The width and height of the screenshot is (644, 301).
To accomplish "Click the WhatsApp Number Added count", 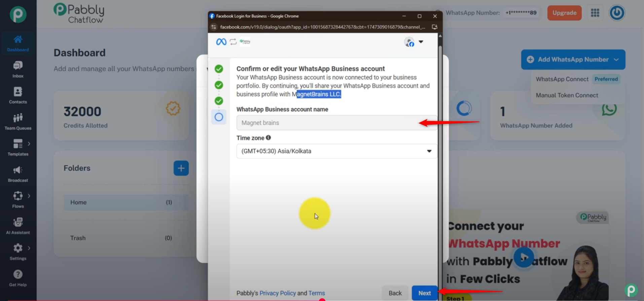I will coord(502,111).
